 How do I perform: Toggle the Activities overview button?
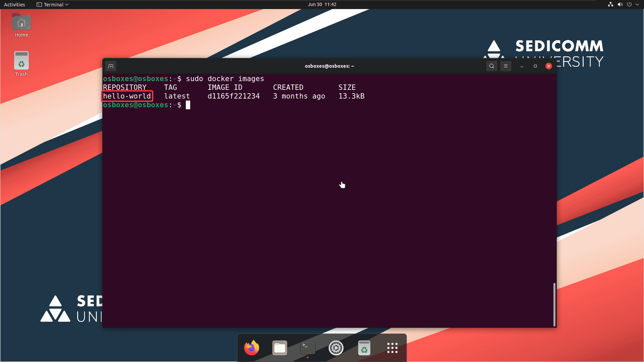14,4
